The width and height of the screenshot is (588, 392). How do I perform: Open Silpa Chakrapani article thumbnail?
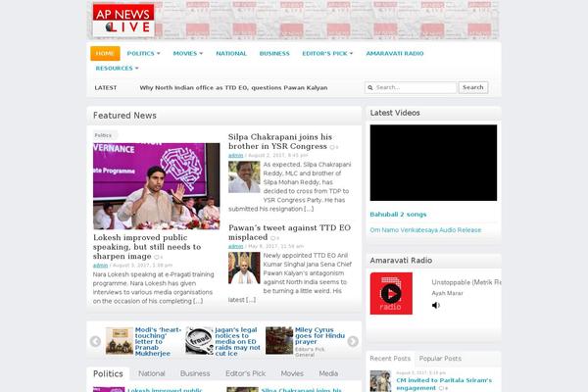[x=244, y=177]
